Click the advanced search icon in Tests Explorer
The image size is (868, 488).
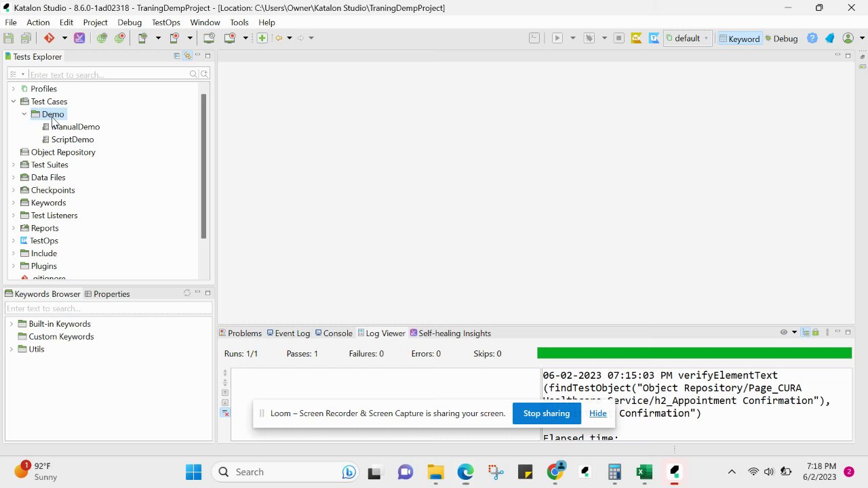pyautogui.click(x=204, y=74)
